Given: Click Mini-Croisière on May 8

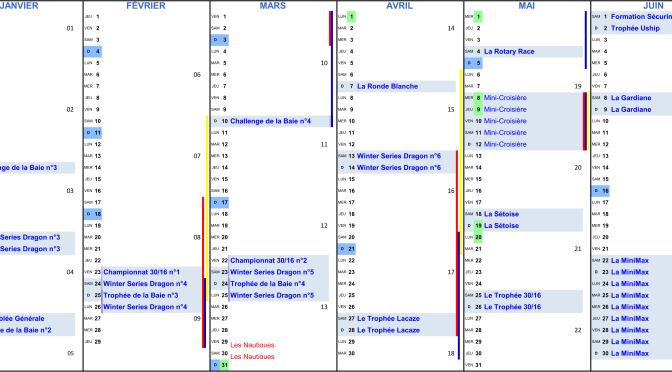Looking at the screenshot, I should [505, 98].
